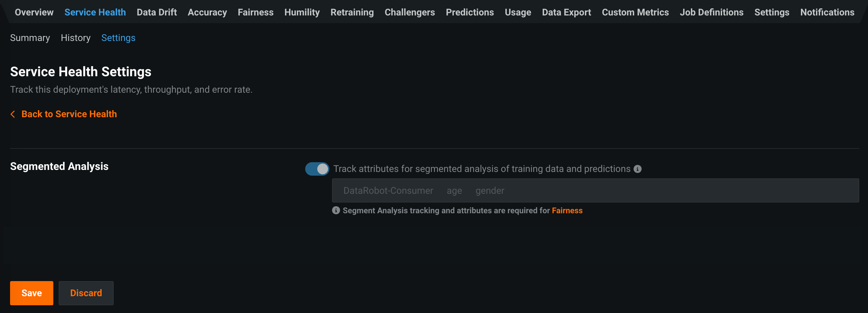Click the Save button
This screenshot has height=313, width=868.
31,293
